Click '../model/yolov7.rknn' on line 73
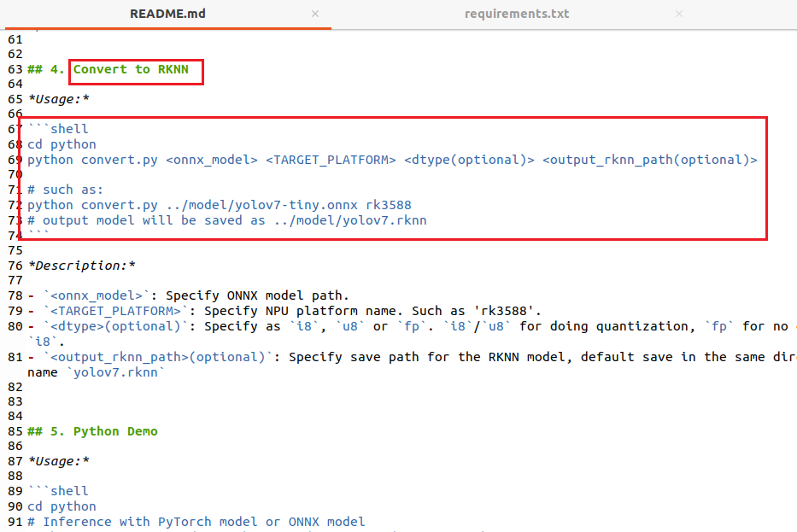This screenshot has height=532, width=797. tap(350, 220)
